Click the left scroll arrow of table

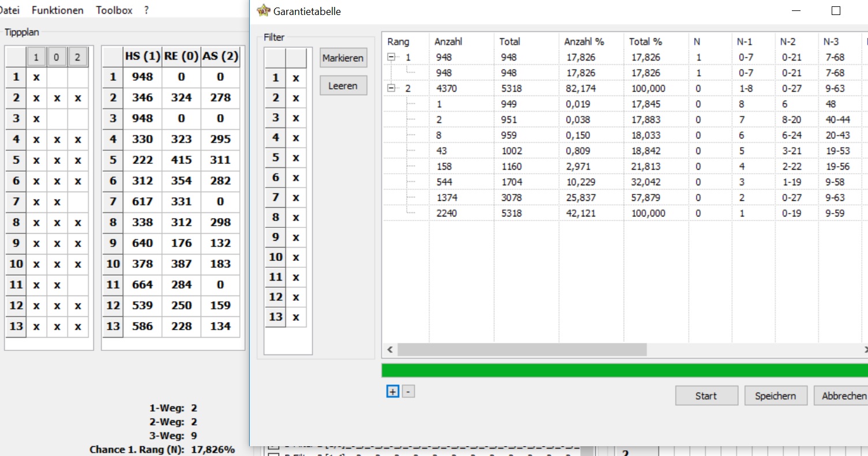point(389,350)
